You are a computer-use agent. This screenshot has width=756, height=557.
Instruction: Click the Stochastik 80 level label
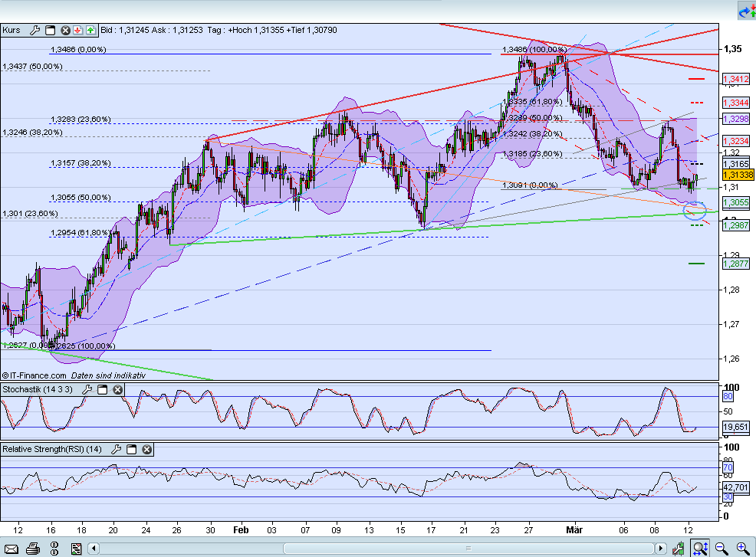tap(728, 396)
